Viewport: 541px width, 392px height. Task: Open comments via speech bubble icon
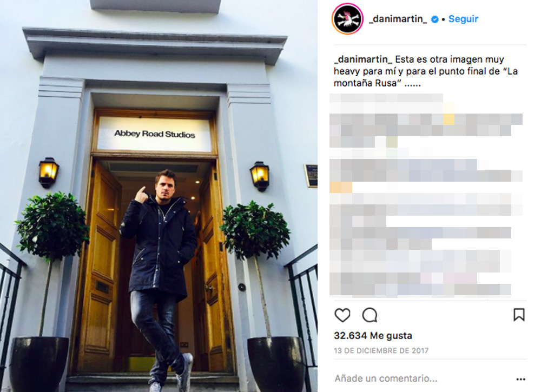coord(370,315)
